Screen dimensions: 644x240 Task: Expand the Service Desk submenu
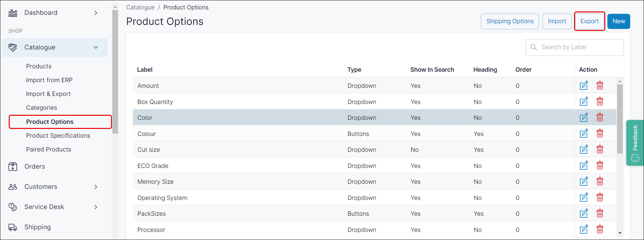pos(96,207)
